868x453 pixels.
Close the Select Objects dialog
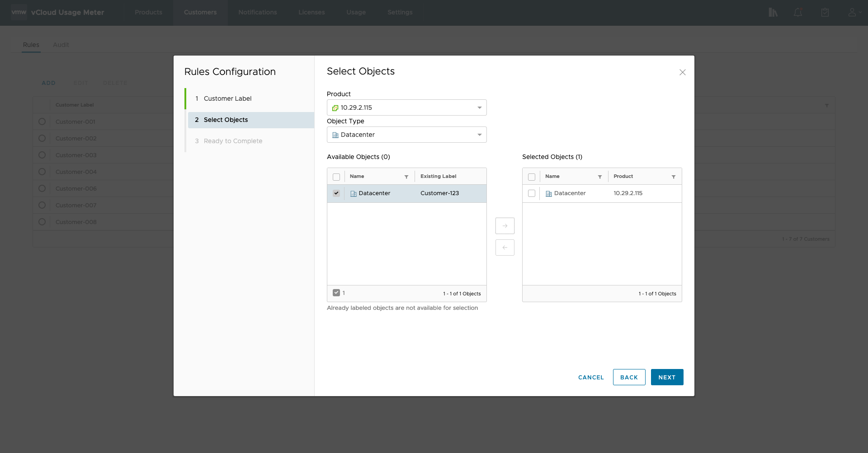(682, 72)
